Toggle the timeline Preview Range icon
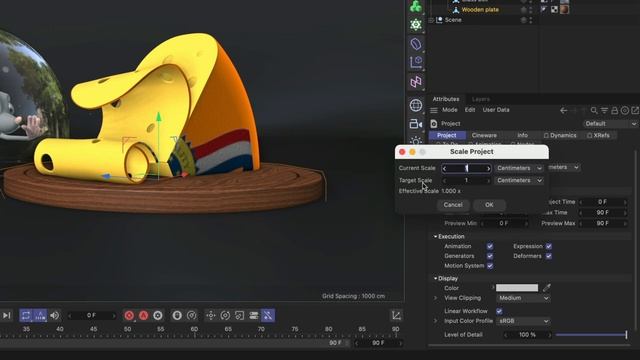Image resolution: width=640 pixels, height=360 pixels. pos(40,315)
